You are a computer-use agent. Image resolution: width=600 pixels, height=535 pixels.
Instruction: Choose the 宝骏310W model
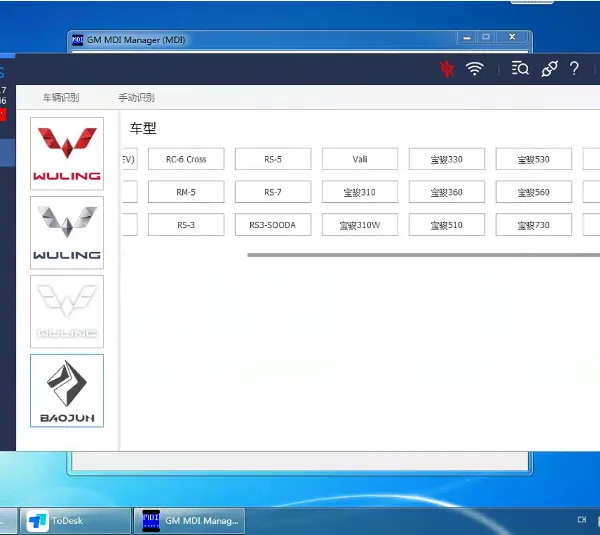(360, 225)
